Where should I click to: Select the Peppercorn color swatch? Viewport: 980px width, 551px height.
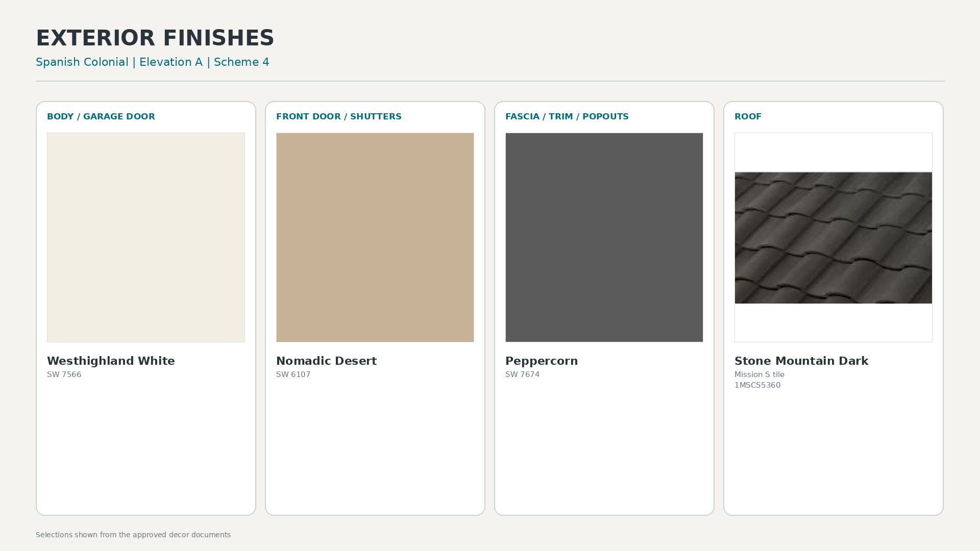coord(604,237)
